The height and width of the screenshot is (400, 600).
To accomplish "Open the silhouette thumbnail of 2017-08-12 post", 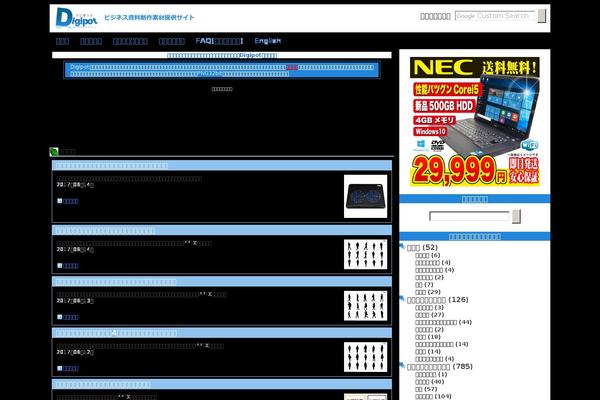I will [x=365, y=357].
